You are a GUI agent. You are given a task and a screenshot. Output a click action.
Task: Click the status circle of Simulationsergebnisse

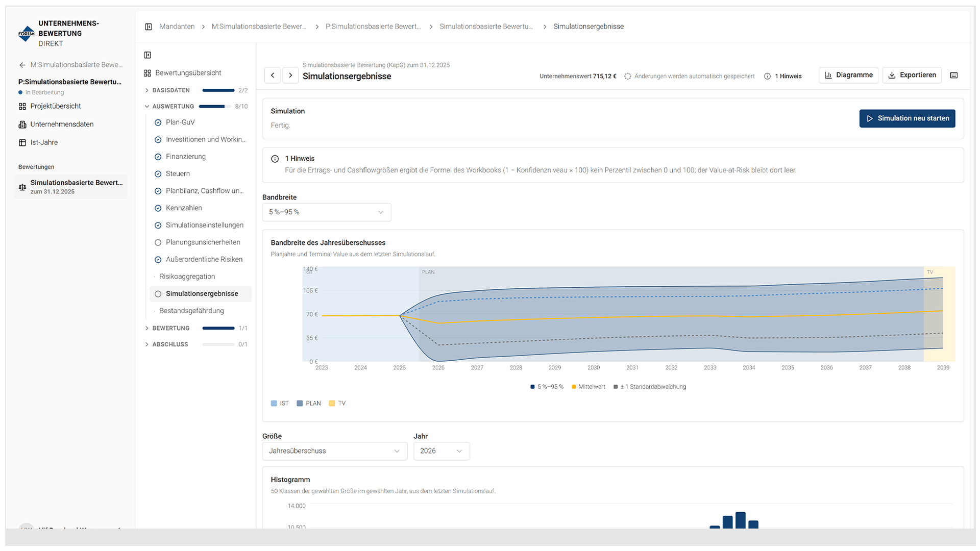[x=158, y=294]
